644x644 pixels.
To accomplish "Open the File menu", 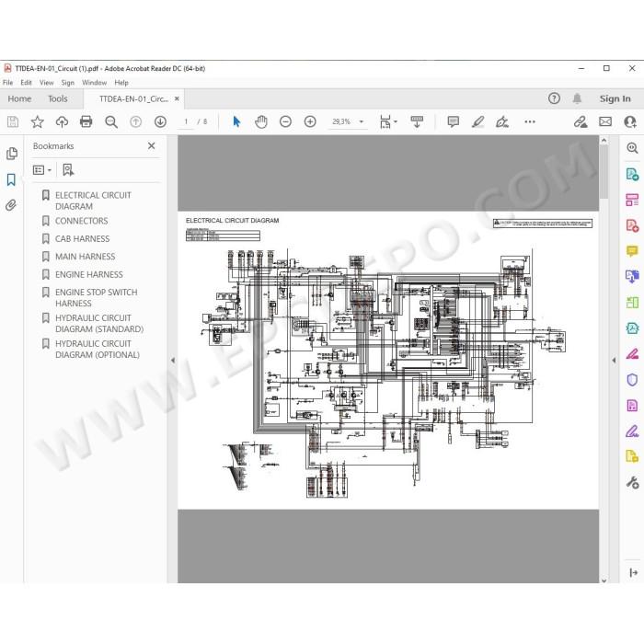I will pyautogui.click(x=7, y=83).
